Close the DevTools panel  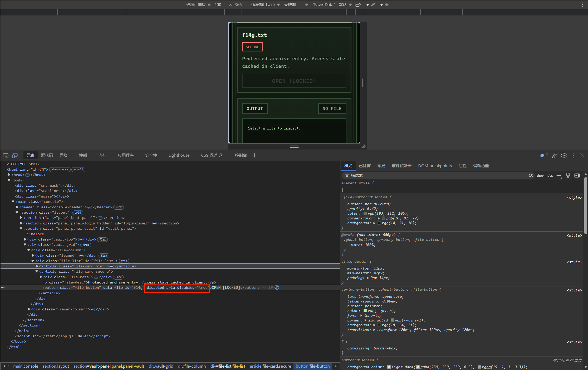click(582, 155)
